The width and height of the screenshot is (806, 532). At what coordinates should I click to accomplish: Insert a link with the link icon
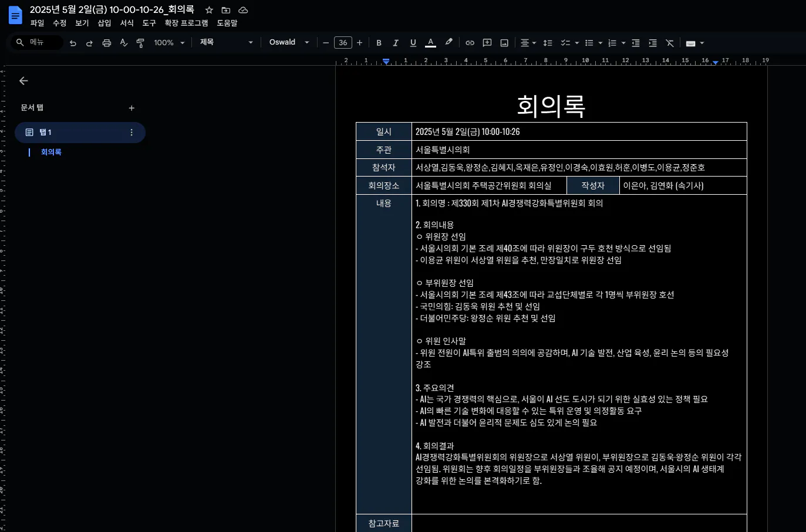[469, 42]
